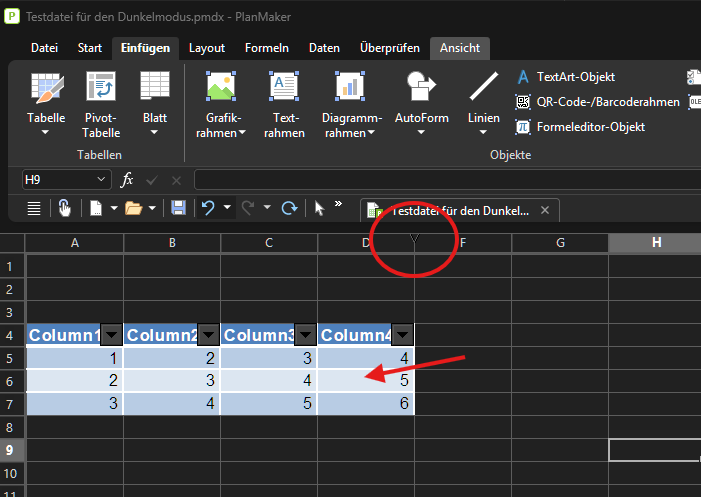Expand the Blatt dropdown arrow

click(154, 132)
